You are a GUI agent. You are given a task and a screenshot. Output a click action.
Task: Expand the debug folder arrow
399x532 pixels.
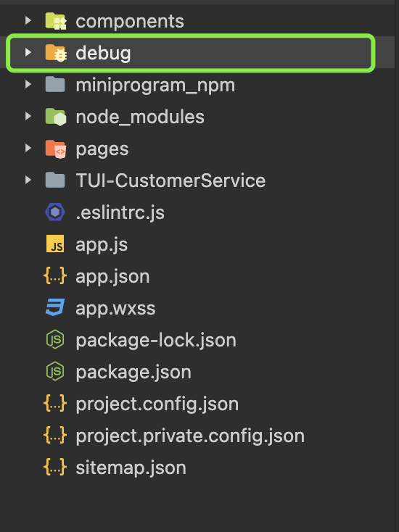(x=28, y=53)
